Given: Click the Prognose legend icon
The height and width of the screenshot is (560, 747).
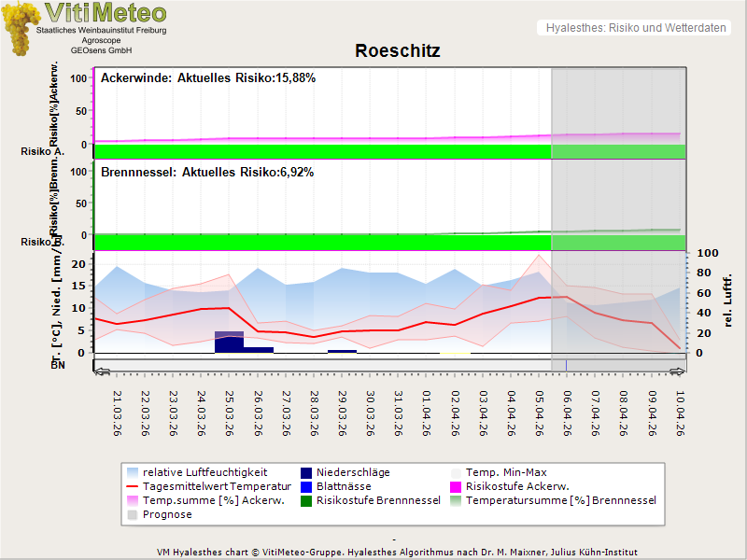Looking at the screenshot, I should pos(132,514).
